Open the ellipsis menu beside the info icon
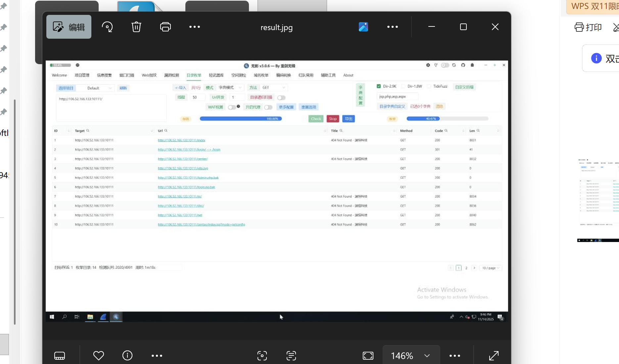Screen dimensions: 619x364 [x=157, y=356]
